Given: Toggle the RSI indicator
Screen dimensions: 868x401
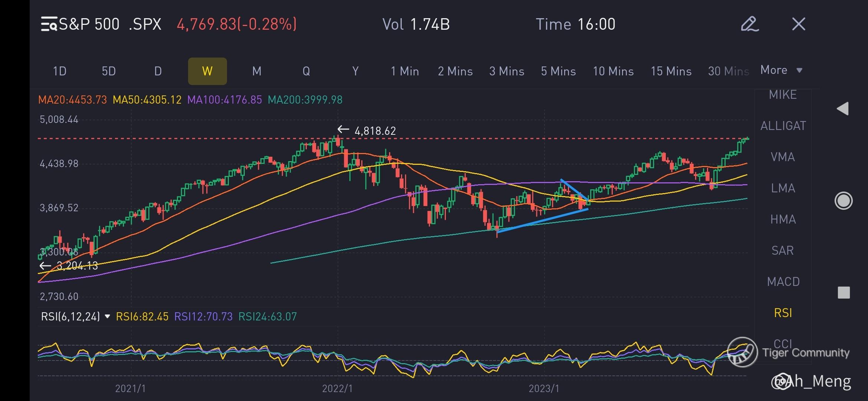Looking at the screenshot, I should pyautogui.click(x=783, y=313).
